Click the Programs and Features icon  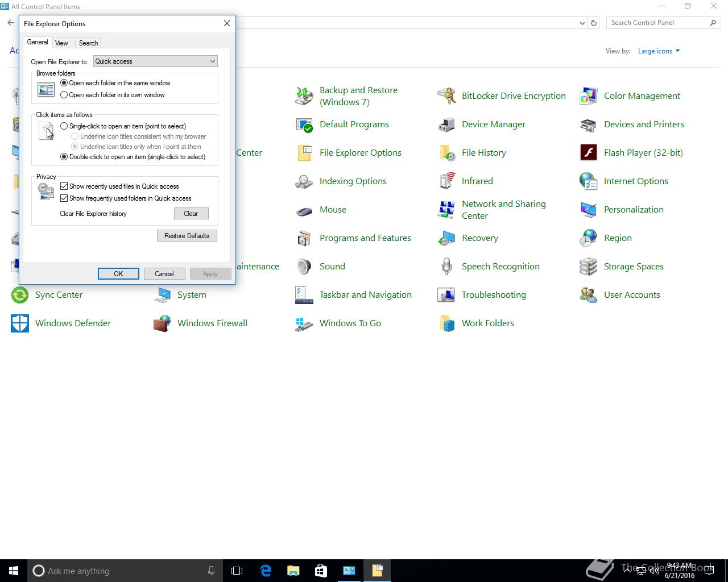[x=304, y=238]
